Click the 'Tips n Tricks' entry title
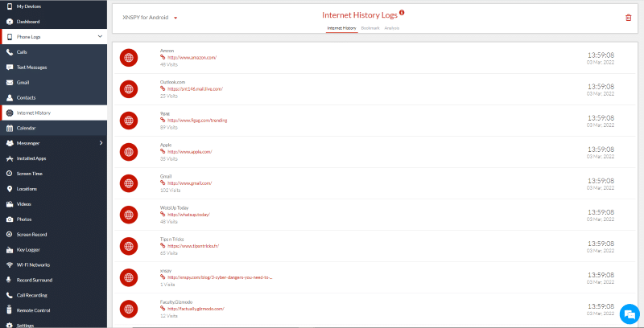 (171, 239)
